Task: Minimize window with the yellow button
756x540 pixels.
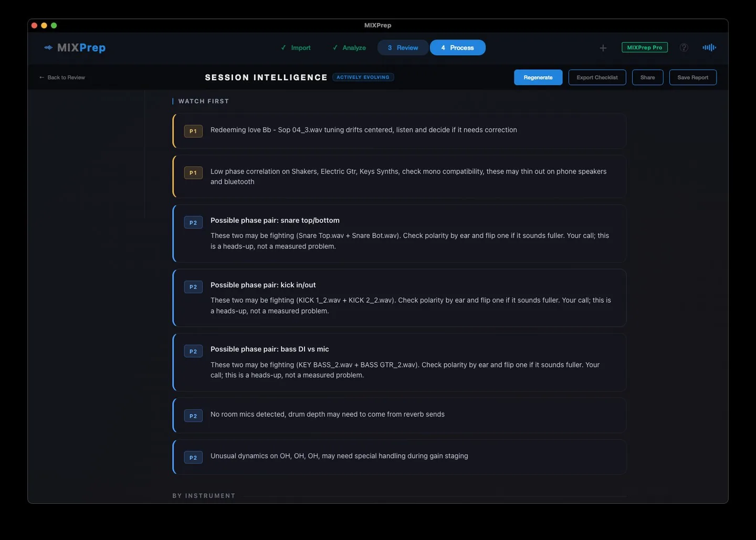Action: (44, 25)
